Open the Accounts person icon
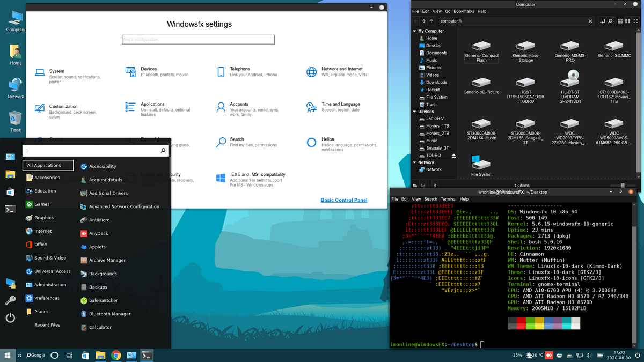Screen dimensions: 644x362 pyautogui.click(x=221, y=107)
